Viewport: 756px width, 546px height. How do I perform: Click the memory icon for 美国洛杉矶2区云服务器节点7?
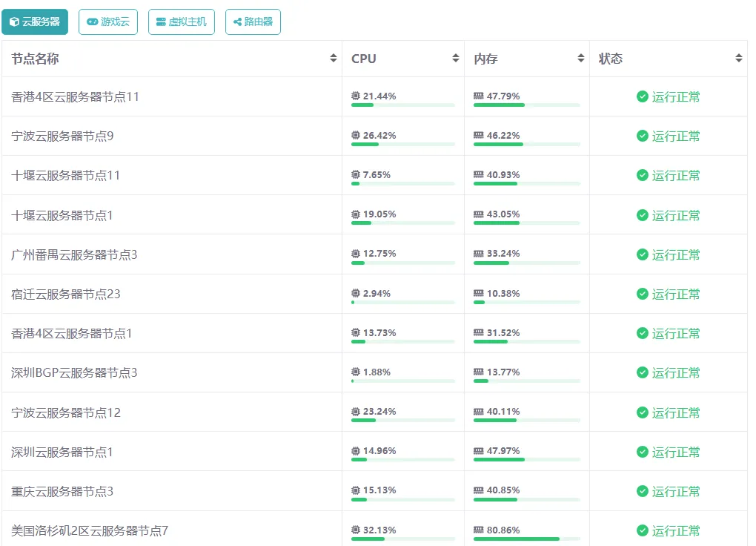click(x=478, y=530)
